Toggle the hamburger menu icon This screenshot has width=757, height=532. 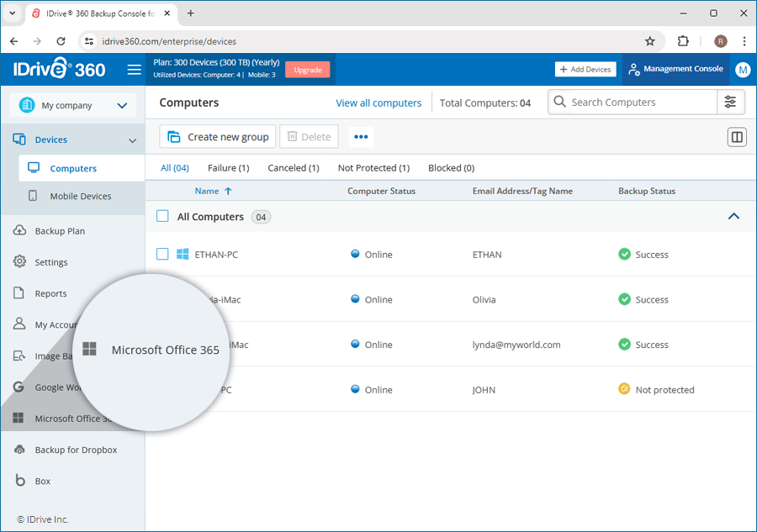coord(135,70)
